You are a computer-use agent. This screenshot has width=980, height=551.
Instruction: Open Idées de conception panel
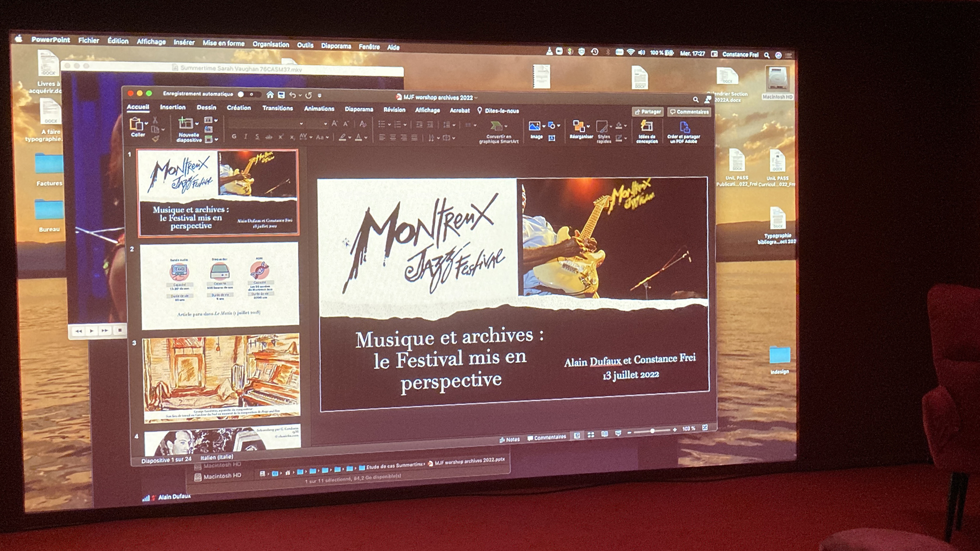pyautogui.click(x=647, y=126)
